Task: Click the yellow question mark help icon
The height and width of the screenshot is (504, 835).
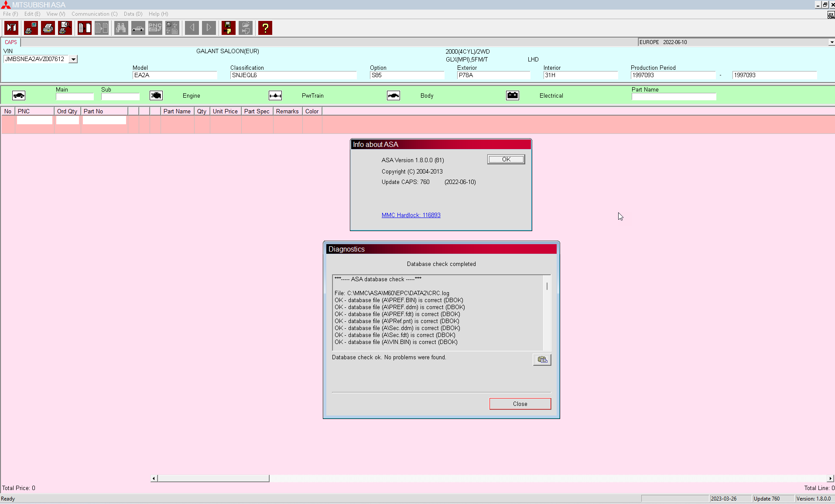Action: 265,28
